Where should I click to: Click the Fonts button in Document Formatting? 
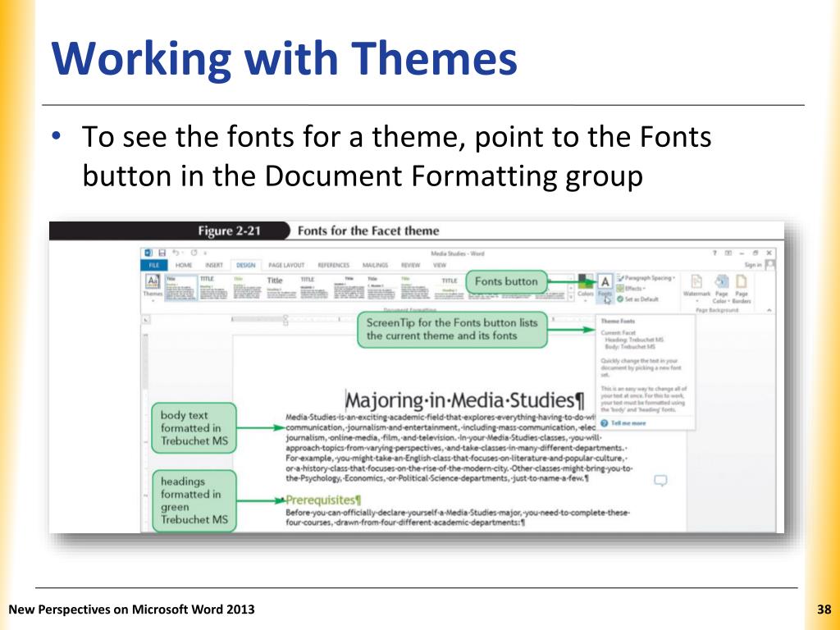tap(605, 286)
